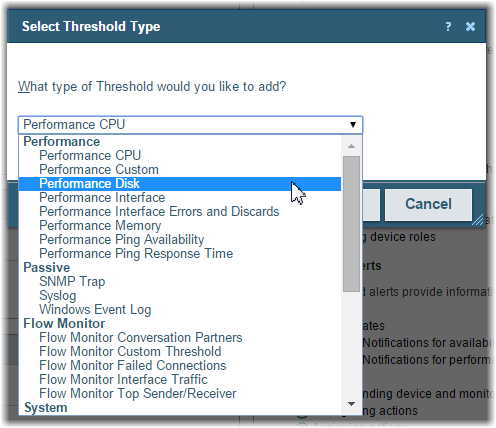Close the Select Threshold Type dialog

pyautogui.click(x=470, y=26)
